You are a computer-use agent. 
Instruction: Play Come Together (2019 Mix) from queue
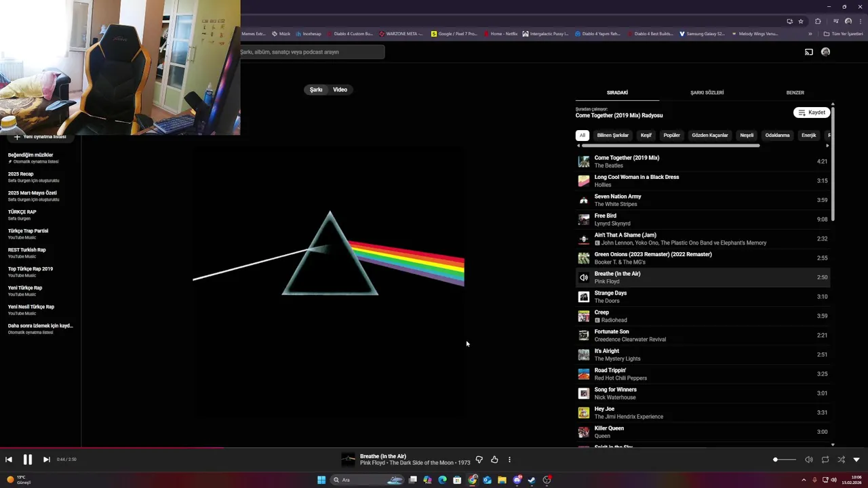(x=703, y=161)
